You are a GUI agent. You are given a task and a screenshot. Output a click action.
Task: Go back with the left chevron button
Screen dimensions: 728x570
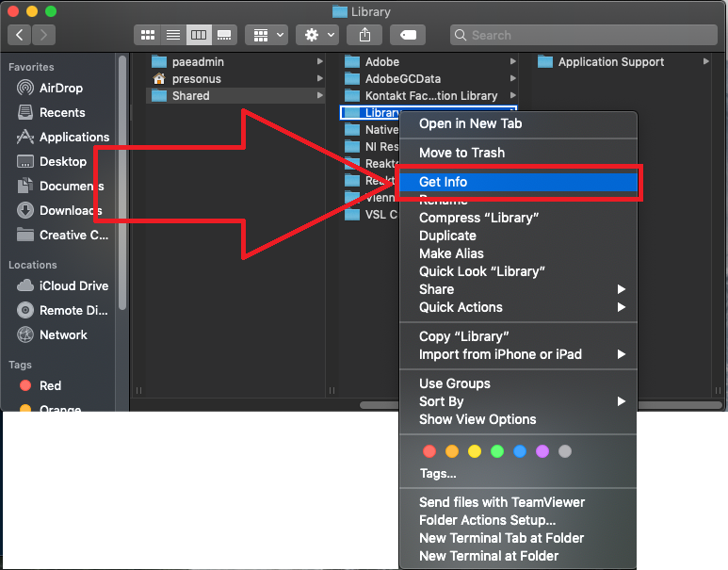[x=20, y=35]
